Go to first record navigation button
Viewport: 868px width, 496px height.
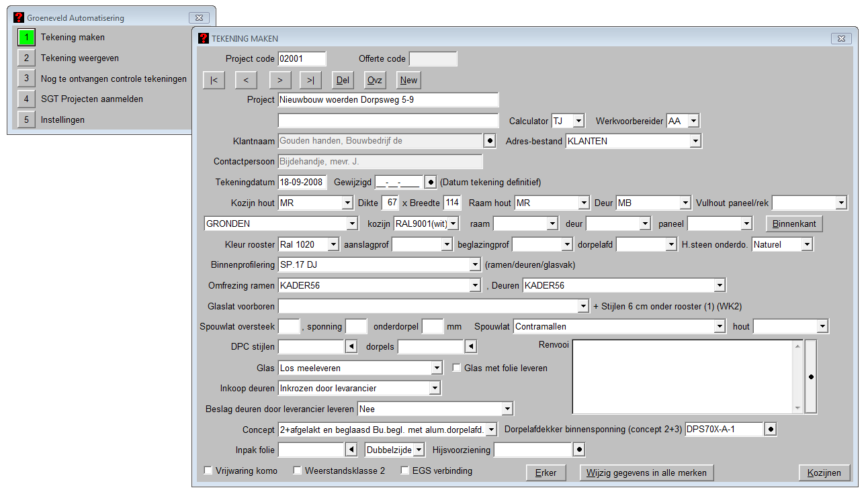tap(213, 80)
